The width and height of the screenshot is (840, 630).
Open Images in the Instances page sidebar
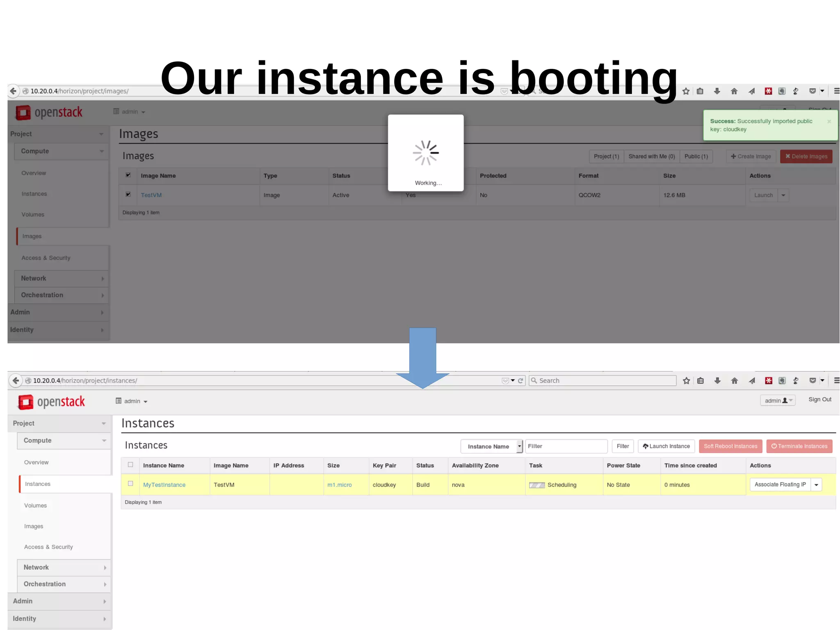point(34,526)
